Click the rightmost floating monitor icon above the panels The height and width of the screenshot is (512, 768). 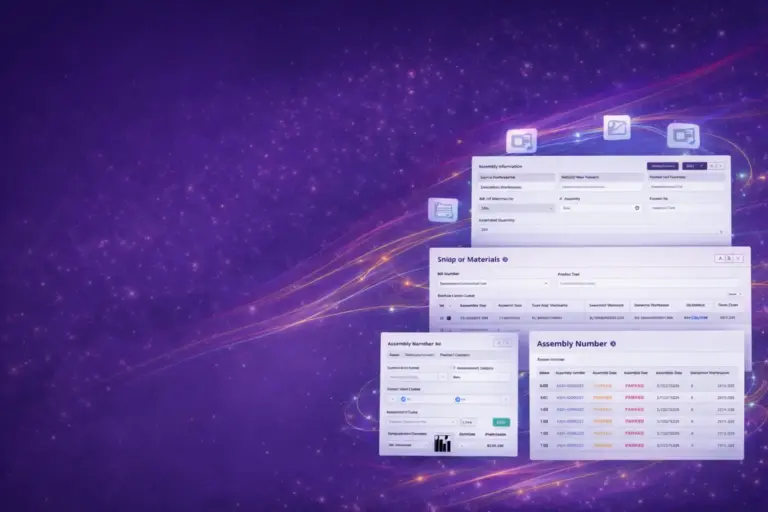click(x=683, y=135)
